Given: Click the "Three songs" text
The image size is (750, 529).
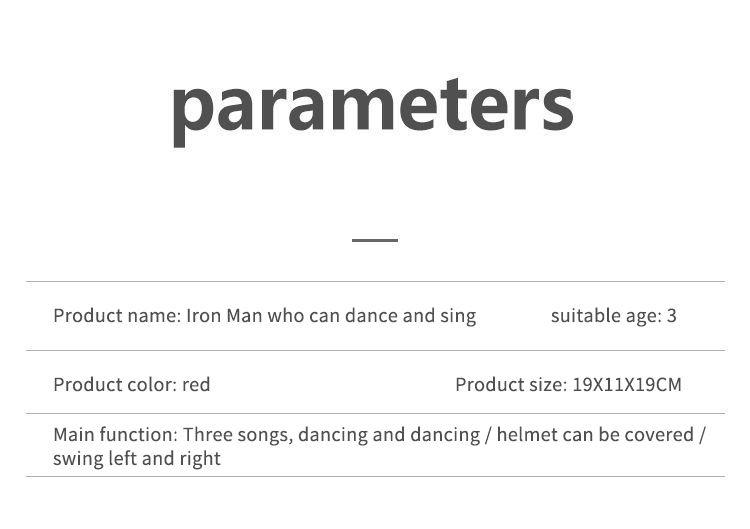Looking at the screenshot, I should point(235,435).
